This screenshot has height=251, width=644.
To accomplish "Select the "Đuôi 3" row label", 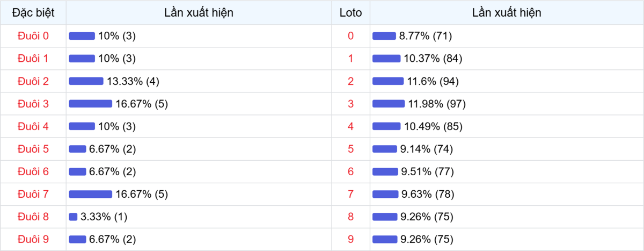I will click(x=33, y=104).
